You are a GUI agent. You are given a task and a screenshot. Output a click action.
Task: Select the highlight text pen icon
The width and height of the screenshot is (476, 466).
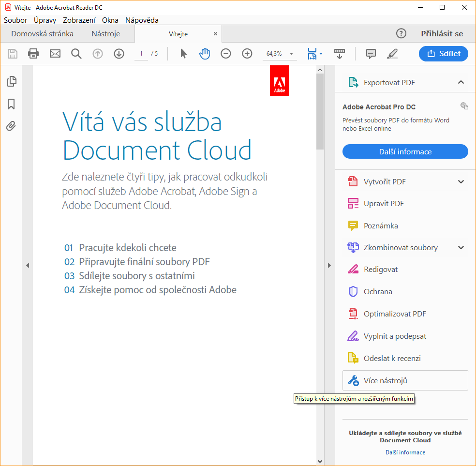pos(392,54)
